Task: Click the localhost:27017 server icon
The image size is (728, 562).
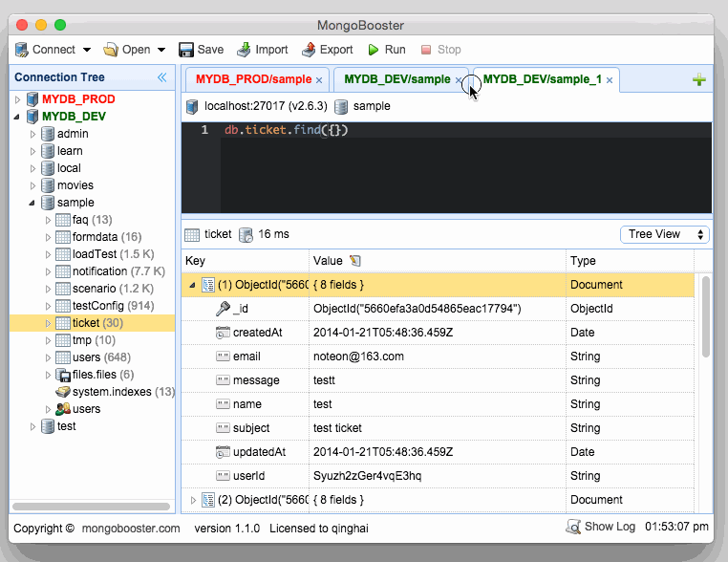Action: point(192,106)
